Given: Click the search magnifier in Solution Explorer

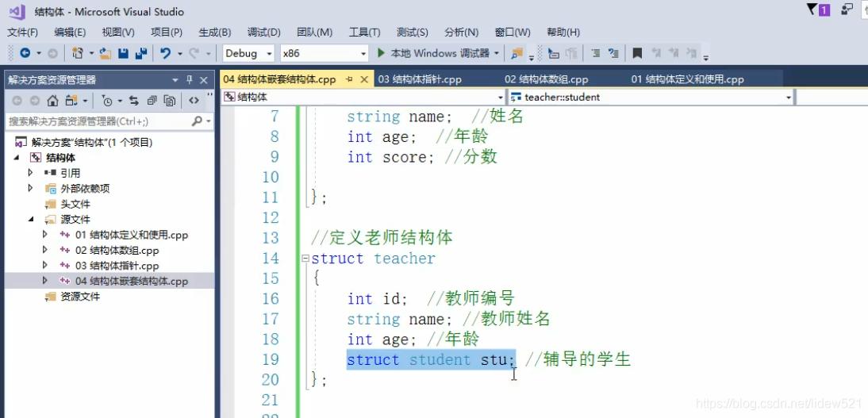Looking at the screenshot, I should point(197,121).
